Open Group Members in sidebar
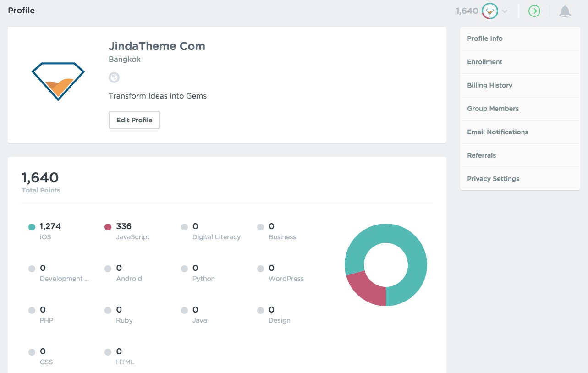Screen dimensions: 588x373 point(520,109)
